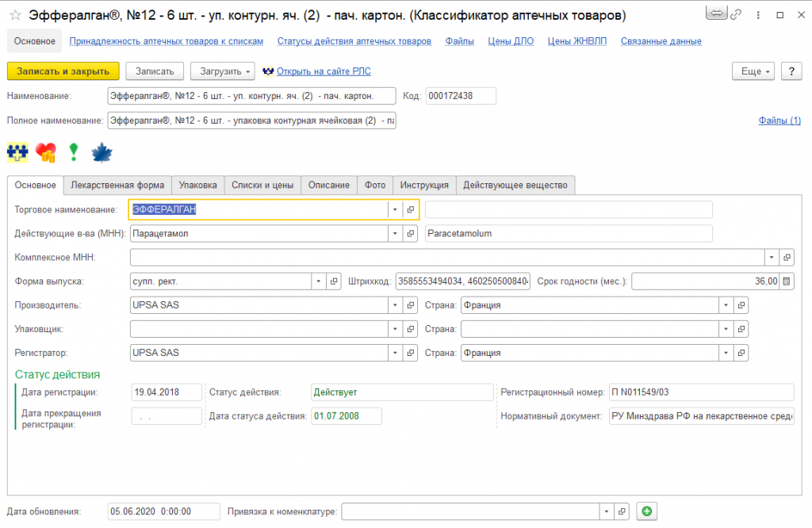Click the favorites star icon in title
Viewport: 812px width, 528px height.
(15, 16)
